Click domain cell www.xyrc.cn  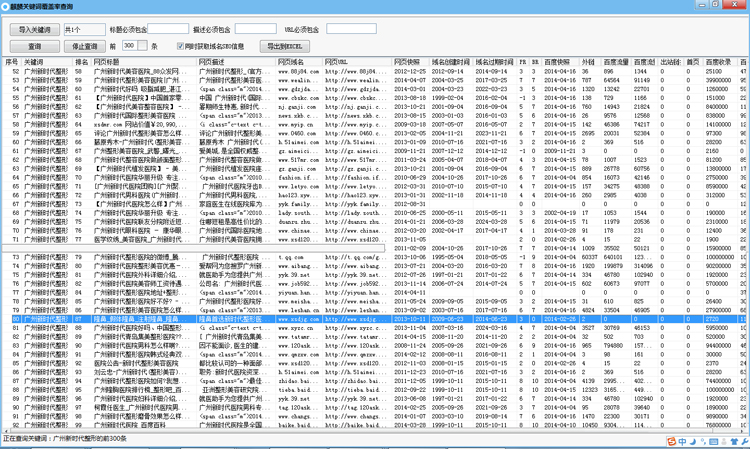point(296,328)
